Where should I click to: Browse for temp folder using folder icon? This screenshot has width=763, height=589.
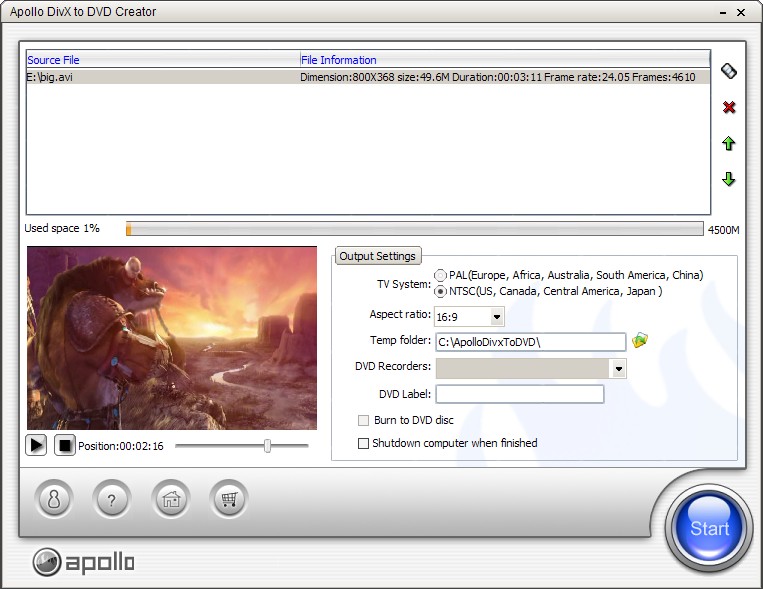pos(640,341)
